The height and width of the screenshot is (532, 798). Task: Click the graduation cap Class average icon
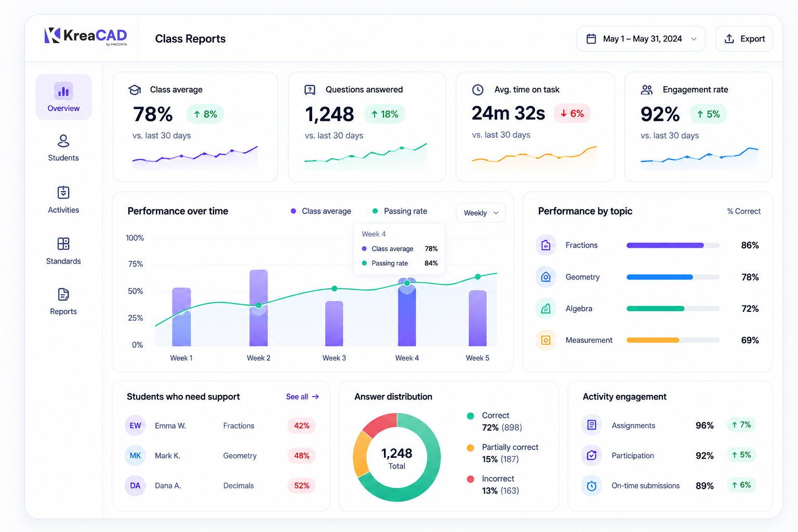tap(135, 90)
